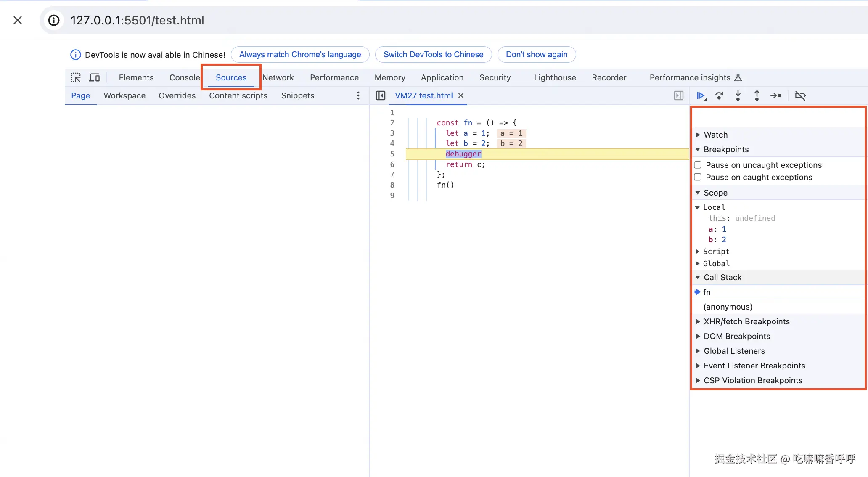
Task: Collapse the Call Stack section
Action: pyautogui.click(x=722, y=277)
